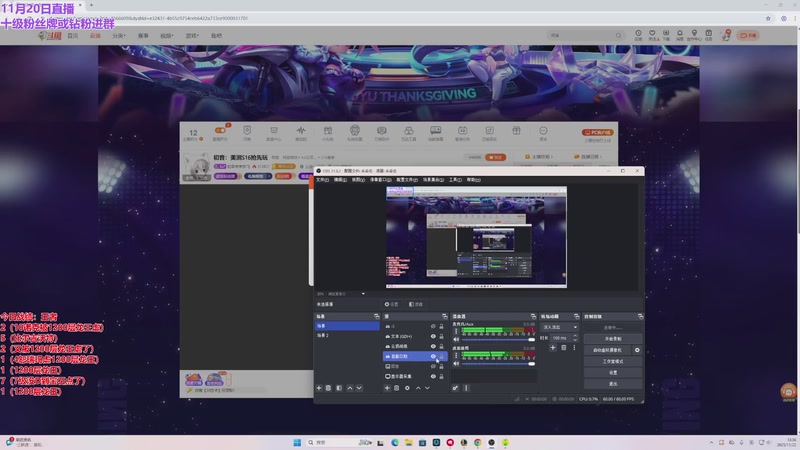Screen dimensions: 800x450
Task: Pop out the Scenes dock via float icon
Action: coord(377,316)
